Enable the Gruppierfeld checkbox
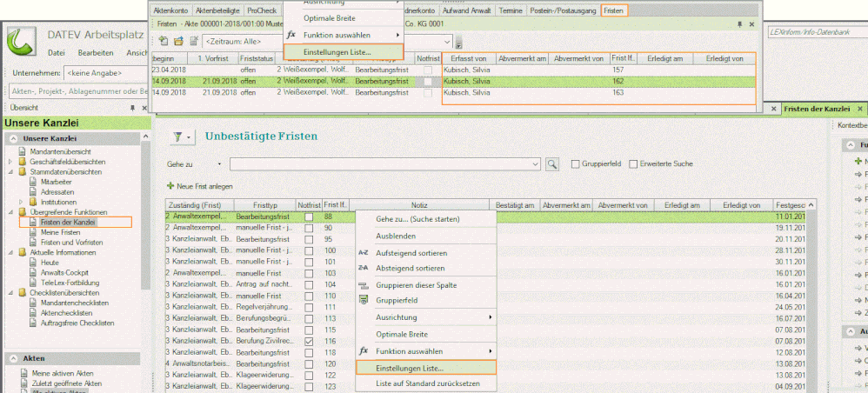This screenshot has height=393, width=868. (x=576, y=163)
